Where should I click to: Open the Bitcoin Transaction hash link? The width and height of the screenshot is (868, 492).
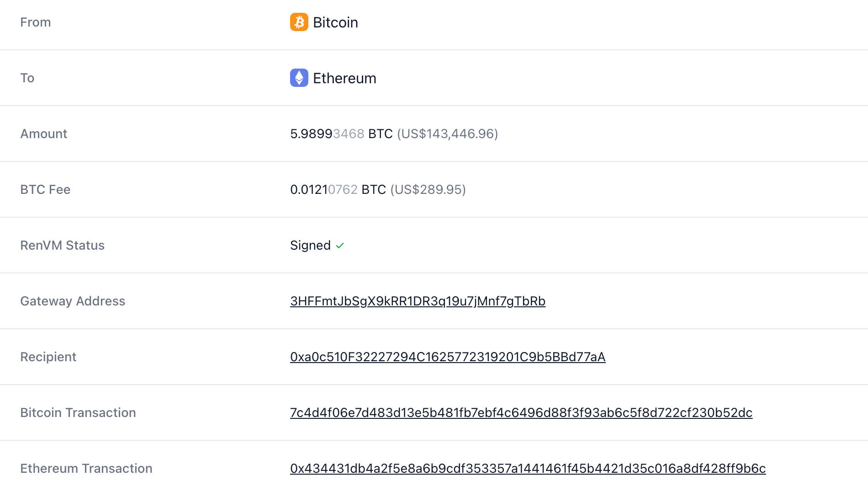521,412
